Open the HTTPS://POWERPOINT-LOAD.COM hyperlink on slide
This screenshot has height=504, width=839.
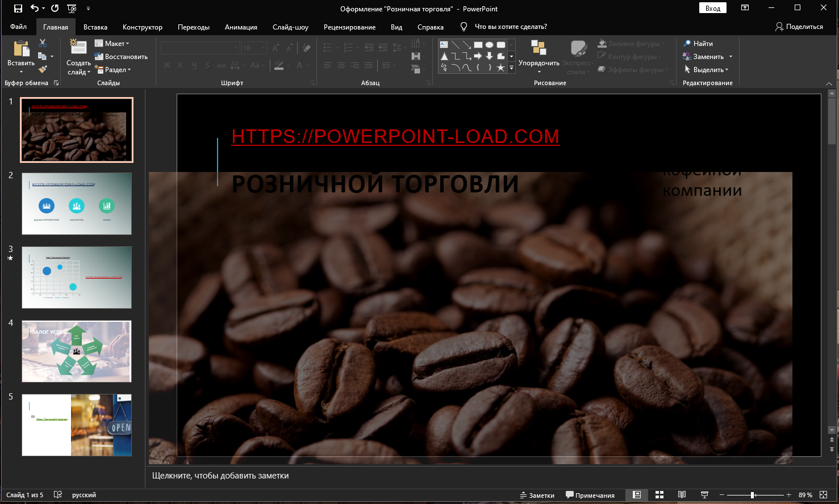tap(394, 137)
